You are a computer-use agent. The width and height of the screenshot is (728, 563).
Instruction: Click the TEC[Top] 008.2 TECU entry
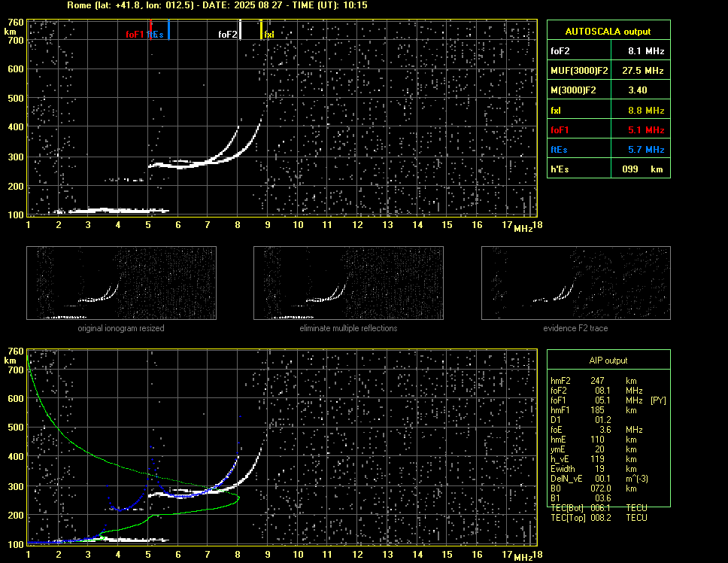click(x=599, y=518)
